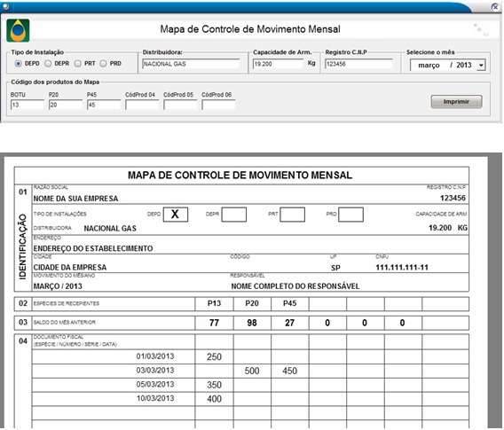This screenshot has height=430, width=504.
Task: Click saldo value '77'
Action: point(214,323)
